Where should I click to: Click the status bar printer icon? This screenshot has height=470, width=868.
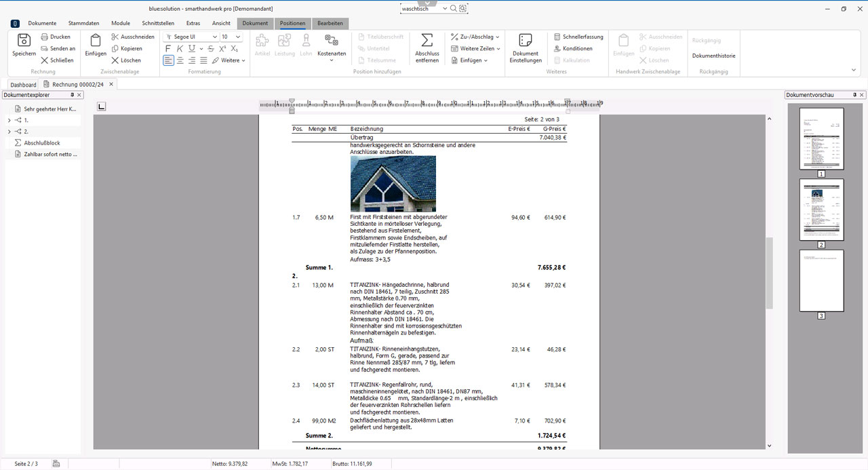click(56, 464)
